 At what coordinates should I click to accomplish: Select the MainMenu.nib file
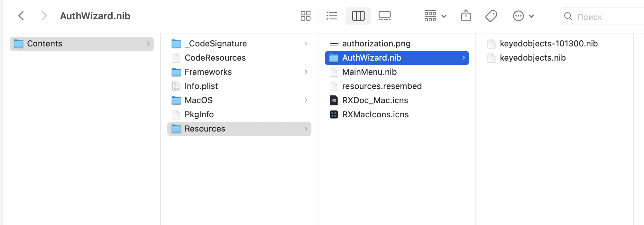click(369, 72)
